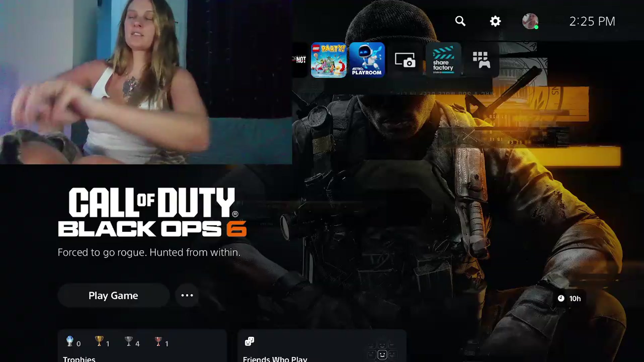644x362 pixels.
Task: Click the 2:25 PM clock
Action: [x=592, y=21]
